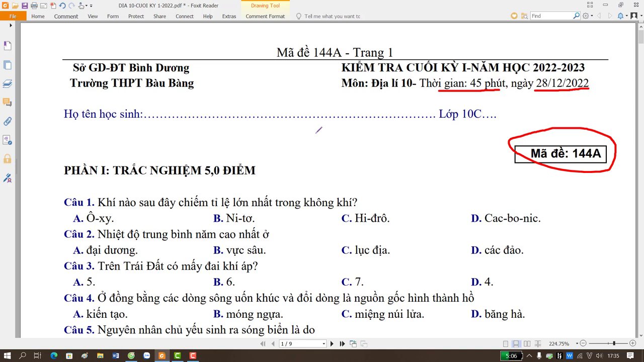Click the Print icon in quick access toolbar
Image resolution: width=644 pixels, height=362 pixels.
[x=34, y=6]
